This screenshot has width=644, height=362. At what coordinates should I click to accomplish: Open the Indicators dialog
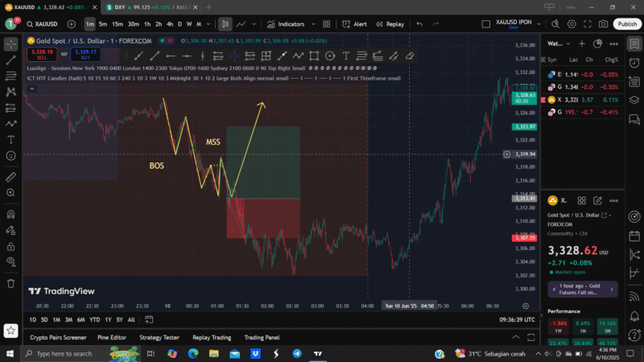tap(286, 24)
